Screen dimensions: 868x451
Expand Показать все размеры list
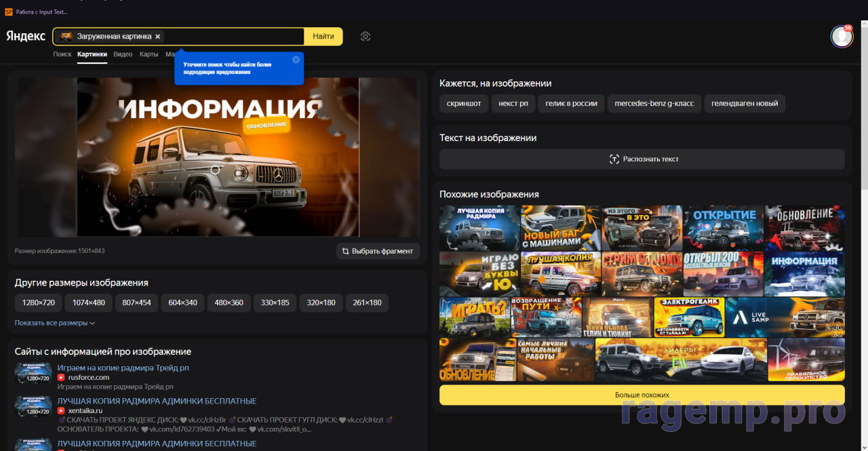(x=55, y=323)
